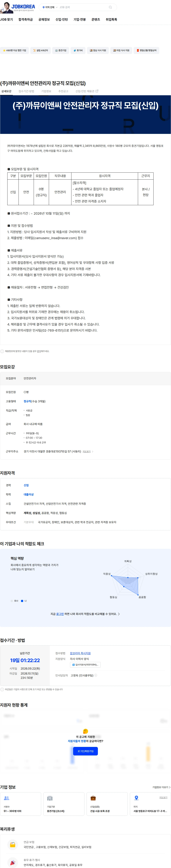Open 기업정보 더보기 link
171x868 pixels.
161,787
